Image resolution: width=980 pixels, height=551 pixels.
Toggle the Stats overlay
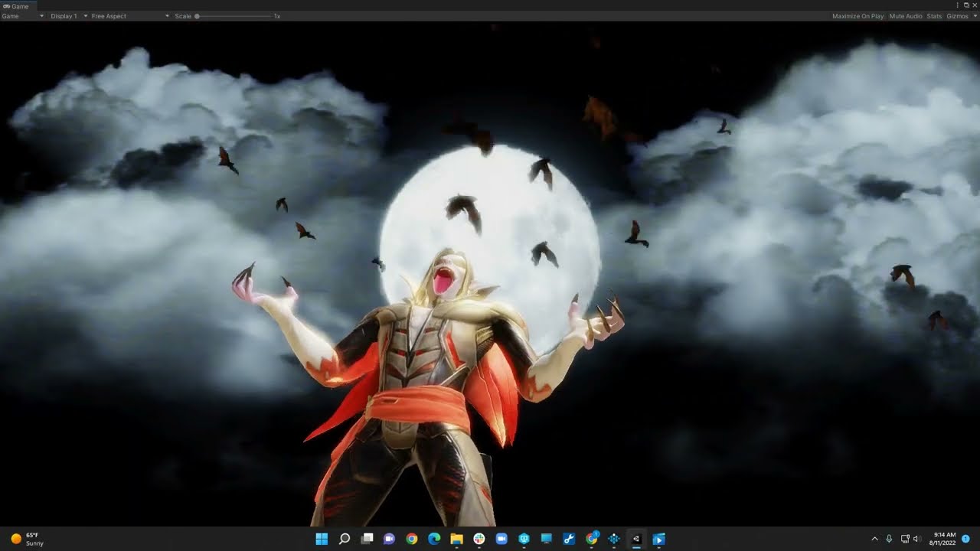point(934,16)
